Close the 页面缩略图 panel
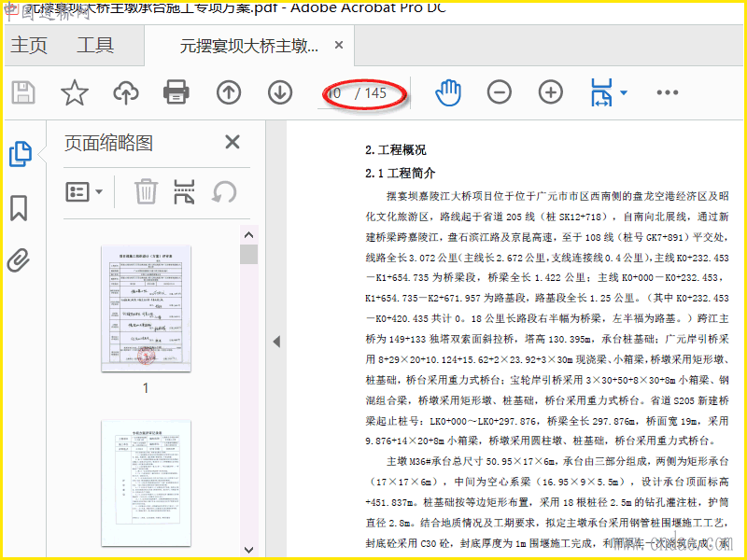The image size is (747, 560). coord(232,142)
